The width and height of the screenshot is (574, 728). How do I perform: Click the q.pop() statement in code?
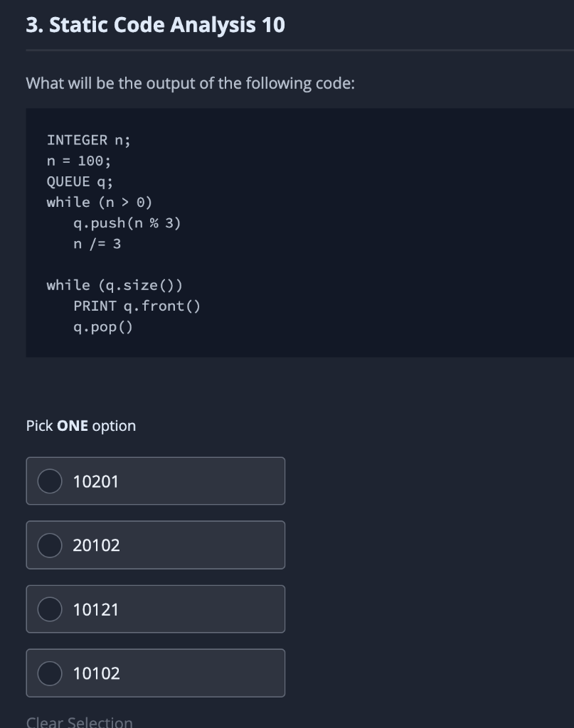[x=102, y=327]
